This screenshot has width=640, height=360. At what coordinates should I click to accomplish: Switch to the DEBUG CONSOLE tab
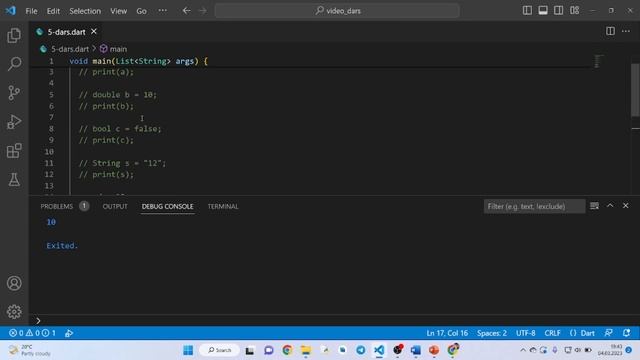167,207
